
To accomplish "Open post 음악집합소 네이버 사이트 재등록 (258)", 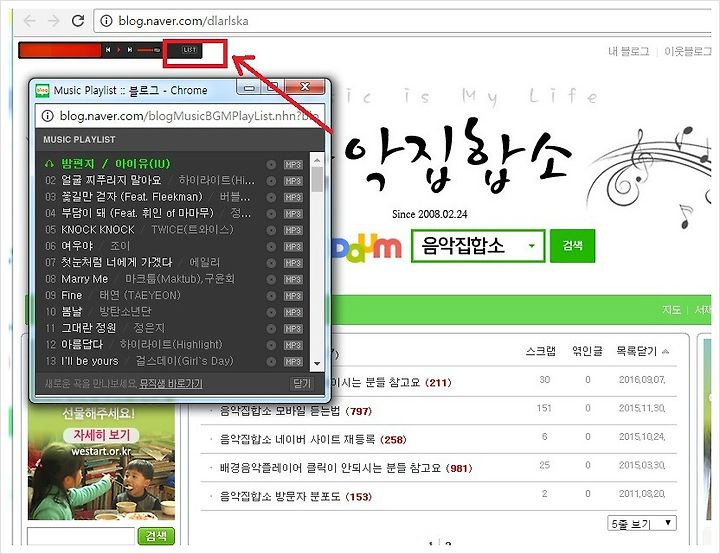I will pos(313,440).
